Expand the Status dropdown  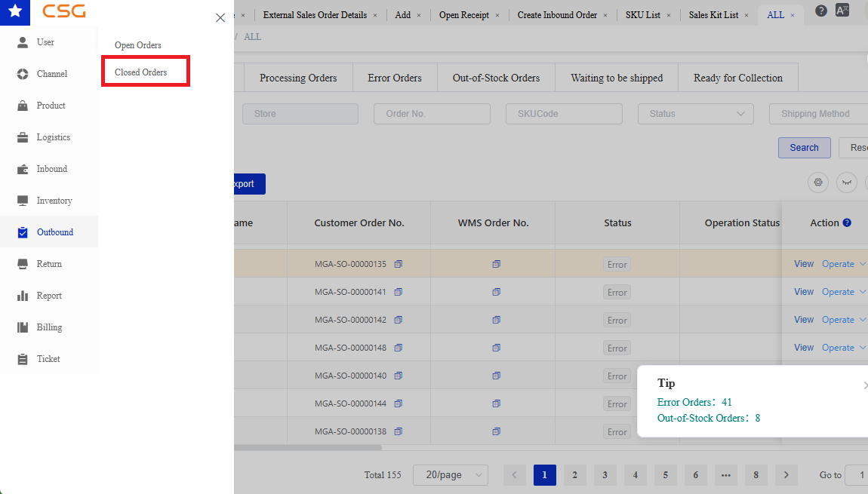point(696,113)
